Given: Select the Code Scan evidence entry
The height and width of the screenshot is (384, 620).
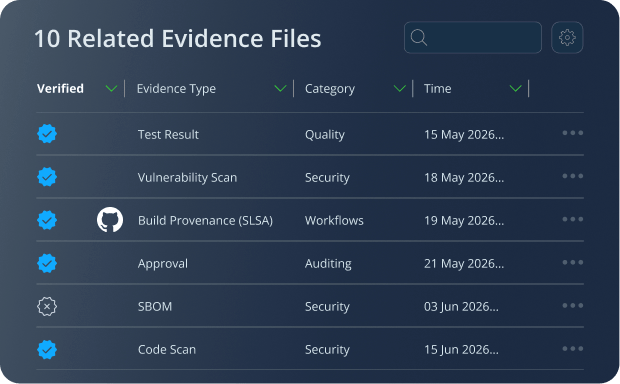Looking at the screenshot, I should 166,350.
